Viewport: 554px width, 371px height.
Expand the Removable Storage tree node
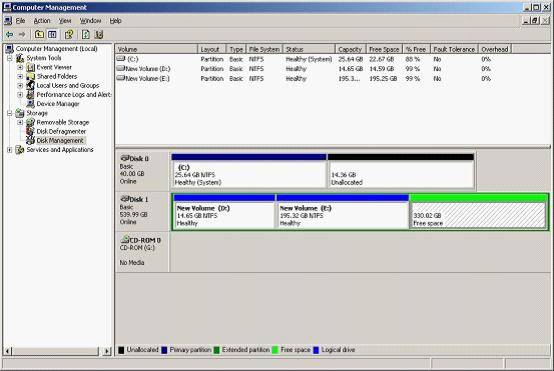pos(20,122)
